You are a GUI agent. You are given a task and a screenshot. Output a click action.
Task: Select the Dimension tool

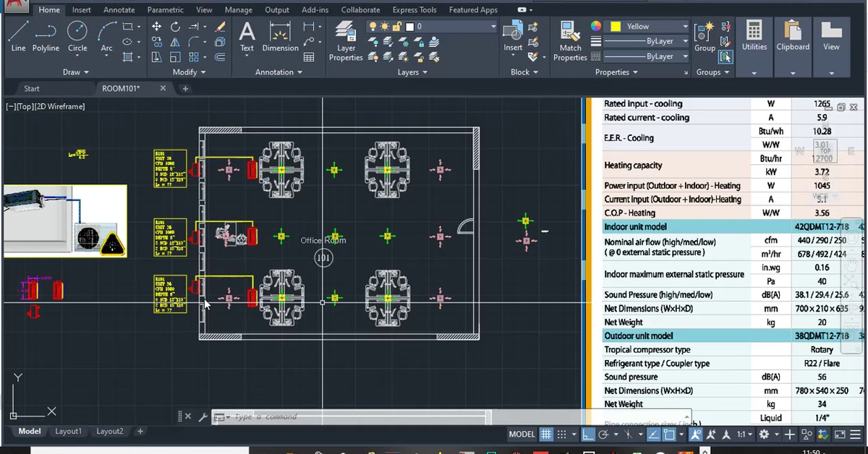pos(280,36)
